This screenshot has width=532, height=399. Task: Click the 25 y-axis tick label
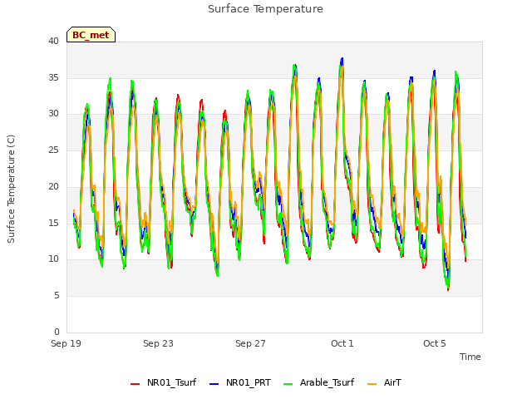click(53, 150)
